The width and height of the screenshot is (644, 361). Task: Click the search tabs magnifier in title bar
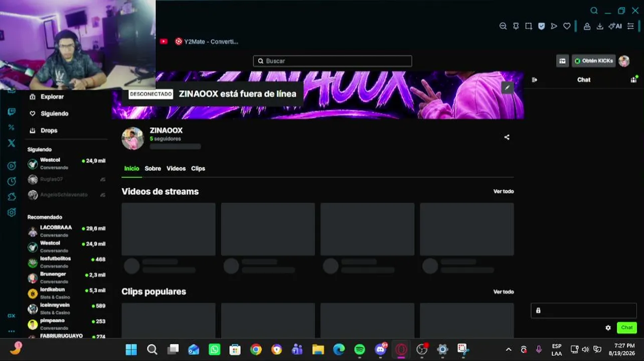pyautogui.click(x=594, y=11)
